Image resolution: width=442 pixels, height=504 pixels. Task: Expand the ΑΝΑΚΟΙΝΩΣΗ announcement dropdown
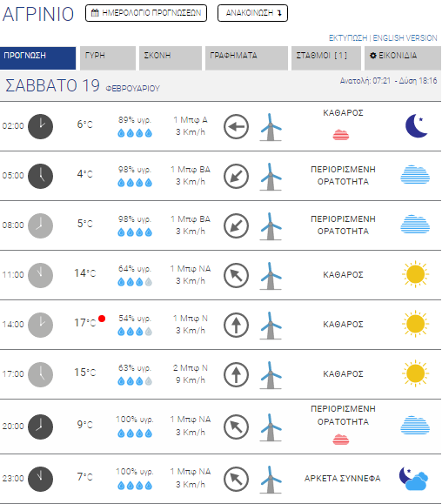(252, 13)
